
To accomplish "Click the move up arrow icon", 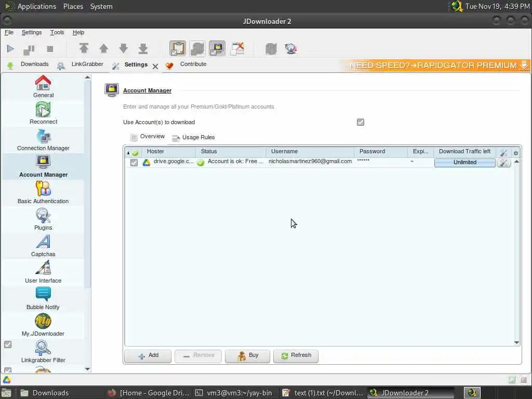I will point(103,48).
